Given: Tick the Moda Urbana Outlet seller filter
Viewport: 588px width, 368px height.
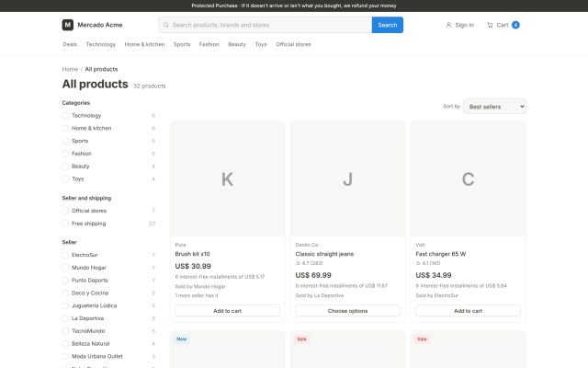Looking at the screenshot, I should pyautogui.click(x=65, y=356).
